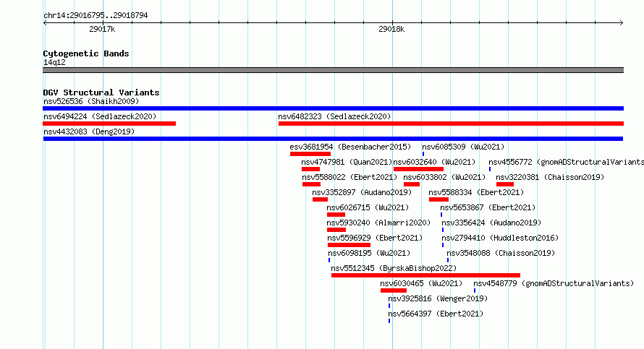
Task: Click the chr14:29016795..29018794 coordinates text
Action: coord(96,16)
